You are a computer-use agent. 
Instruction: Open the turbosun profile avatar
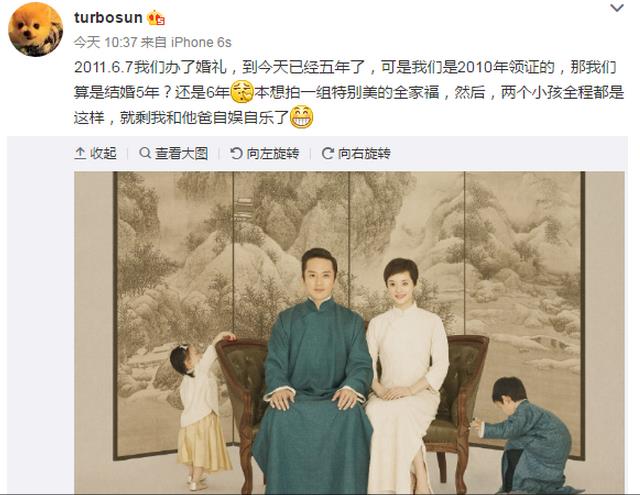point(36,29)
